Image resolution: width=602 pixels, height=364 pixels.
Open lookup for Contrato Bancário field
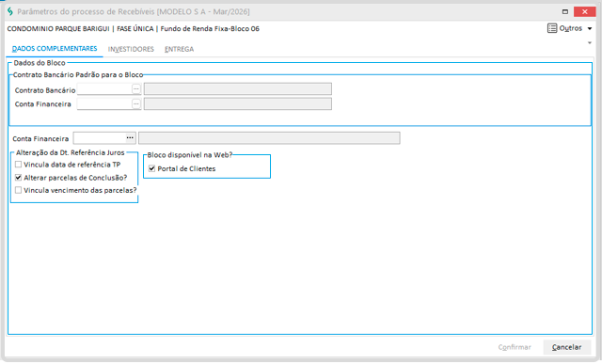(135, 89)
